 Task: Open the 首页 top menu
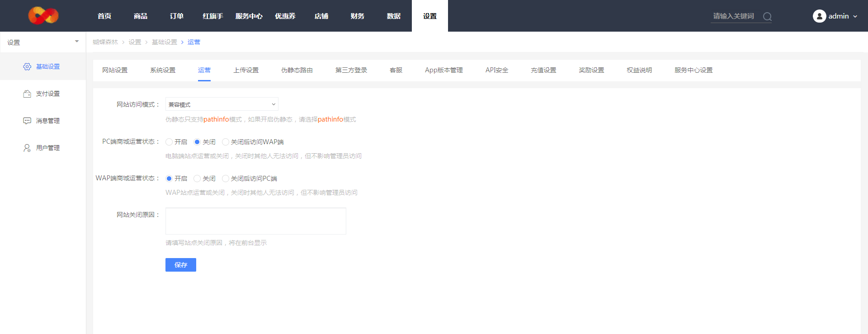pyautogui.click(x=104, y=16)
